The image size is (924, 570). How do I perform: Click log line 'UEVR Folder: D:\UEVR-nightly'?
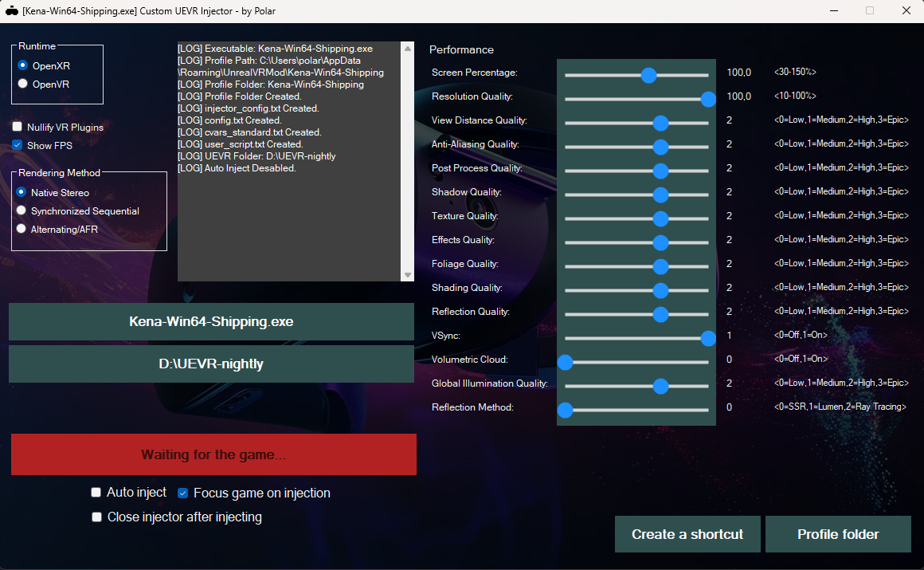pos(257,155)
